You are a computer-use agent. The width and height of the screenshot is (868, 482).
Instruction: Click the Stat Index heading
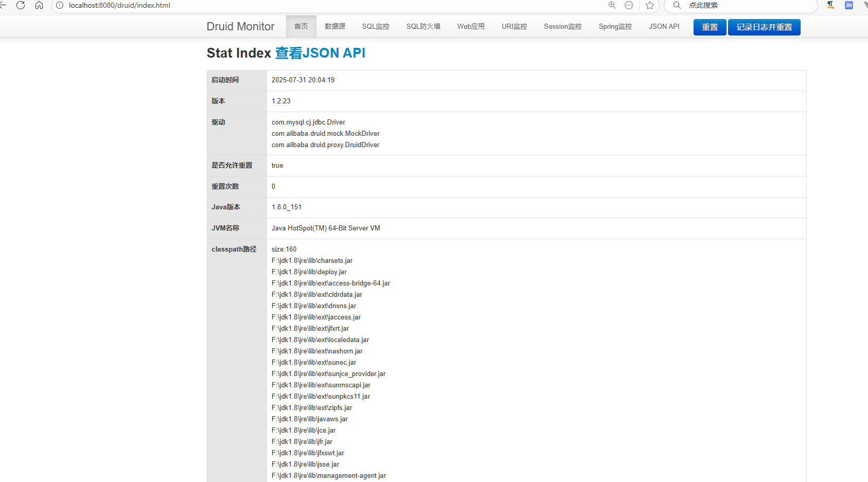pos(239,53)
